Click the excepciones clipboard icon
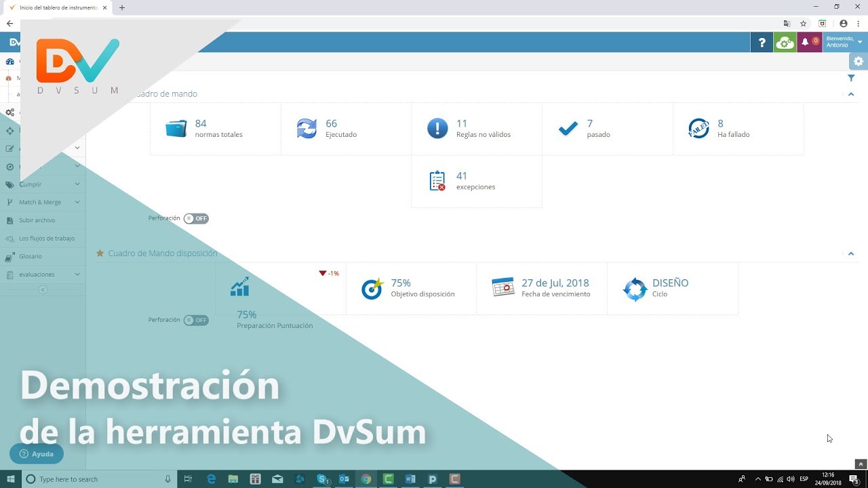868x488 pixels. 437,181
